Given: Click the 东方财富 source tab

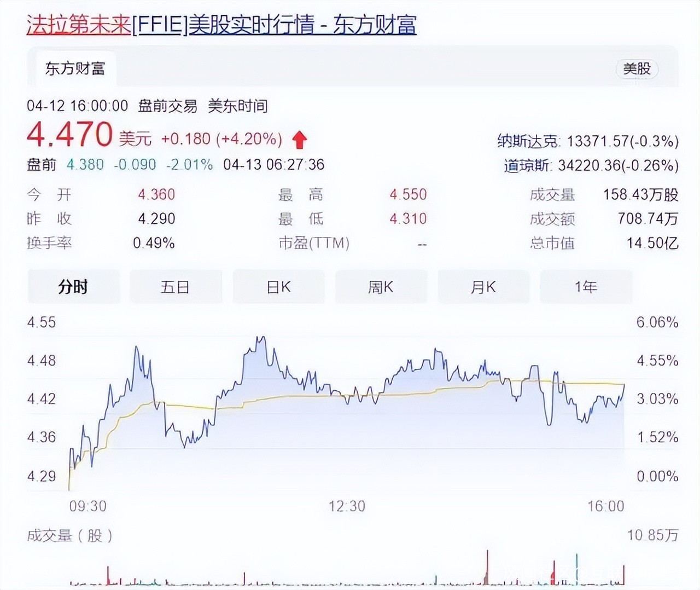Looking at the screenshot, I should (x=75, y=69).
